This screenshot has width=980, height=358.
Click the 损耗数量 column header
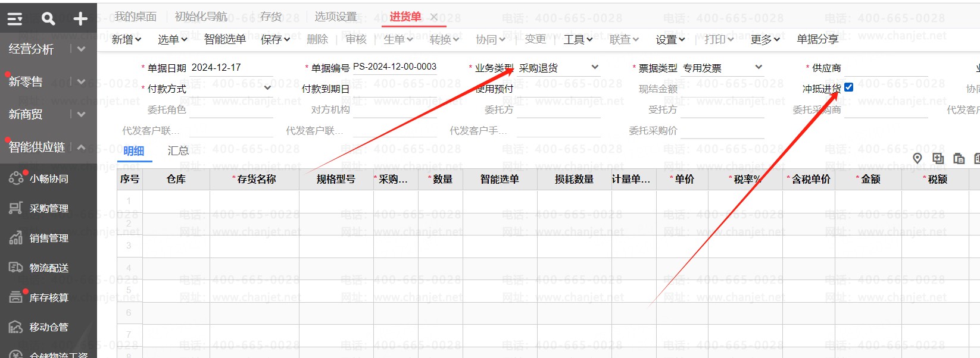click(x=574, y=179)
